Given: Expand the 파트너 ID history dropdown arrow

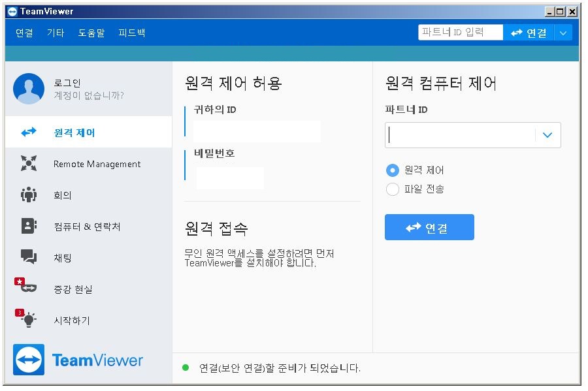Looking at the screenshot, I should pyautogui.click(x=547, y=135).
